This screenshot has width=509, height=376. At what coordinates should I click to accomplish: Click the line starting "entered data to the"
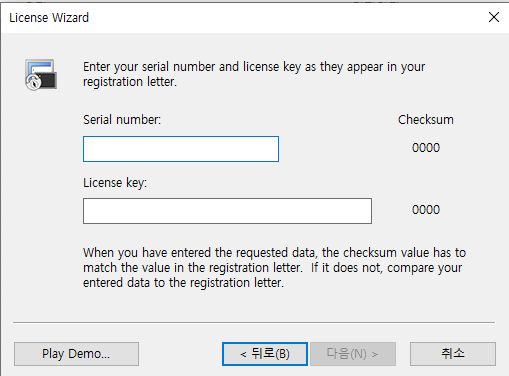183,283
